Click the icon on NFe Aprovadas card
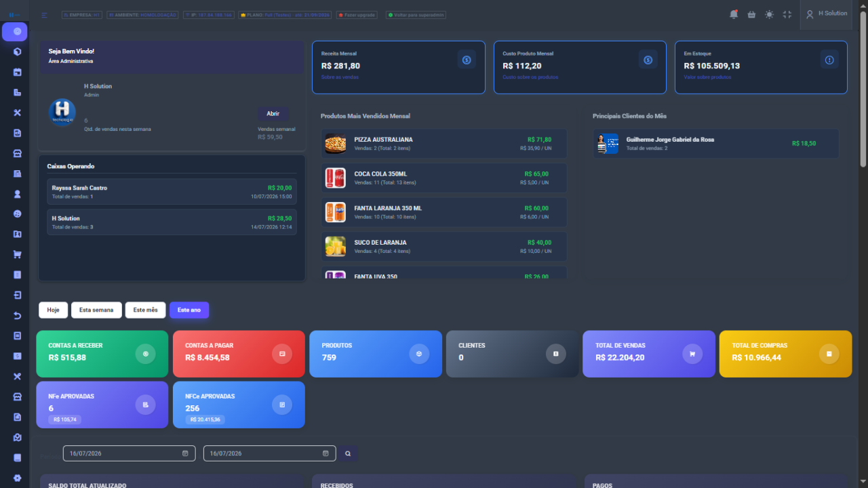The width and height of the screenshot is (868, 488). click(145, 405)
